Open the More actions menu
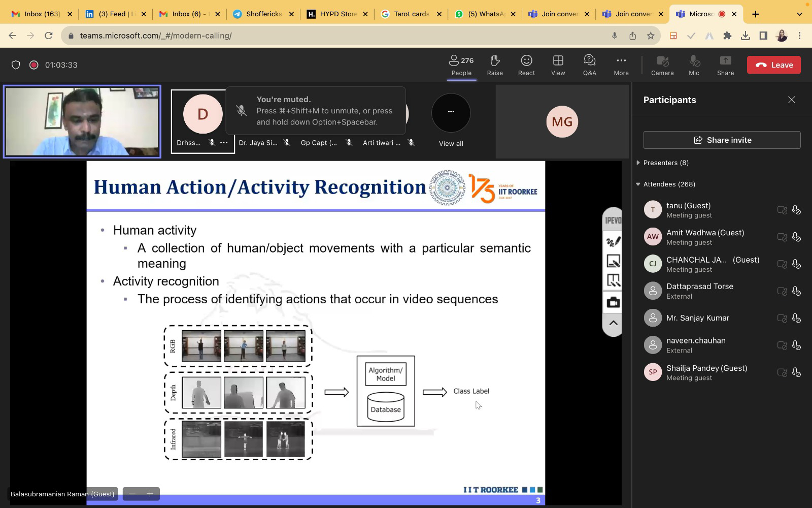This screenshot has height=508, width=812. (x=621, y=65)
